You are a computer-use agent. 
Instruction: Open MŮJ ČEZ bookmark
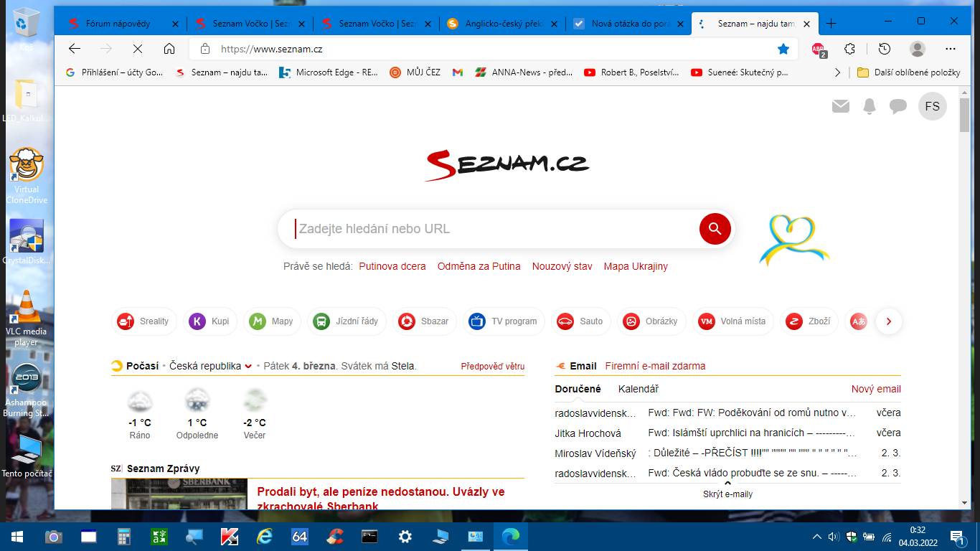[x=415, y=72]
